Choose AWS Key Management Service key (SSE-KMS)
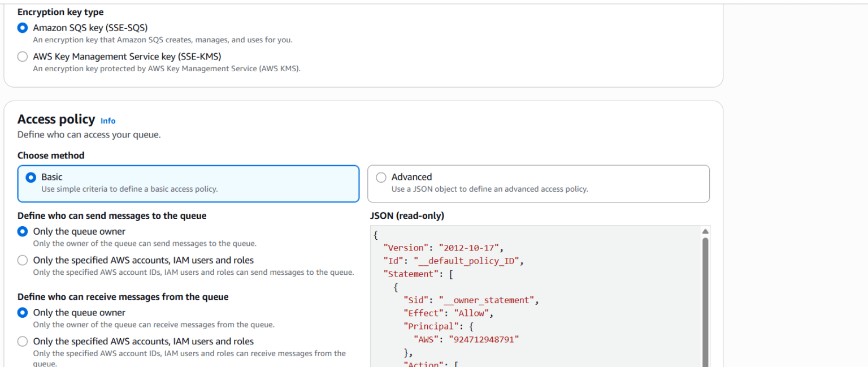 (x=22, y=57)
